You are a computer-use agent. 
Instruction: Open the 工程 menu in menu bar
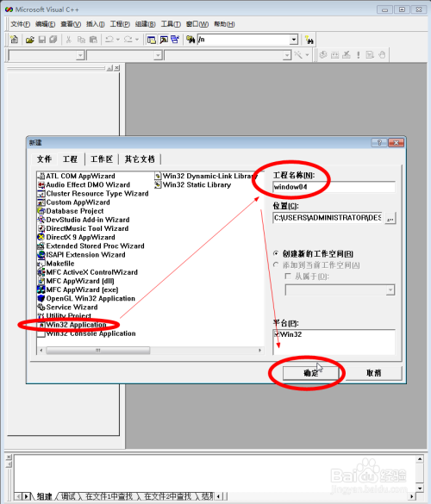click(x=120, y=24)
